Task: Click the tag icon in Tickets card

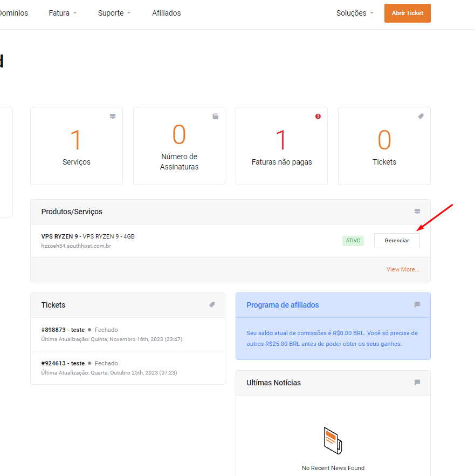Action: 421,116
